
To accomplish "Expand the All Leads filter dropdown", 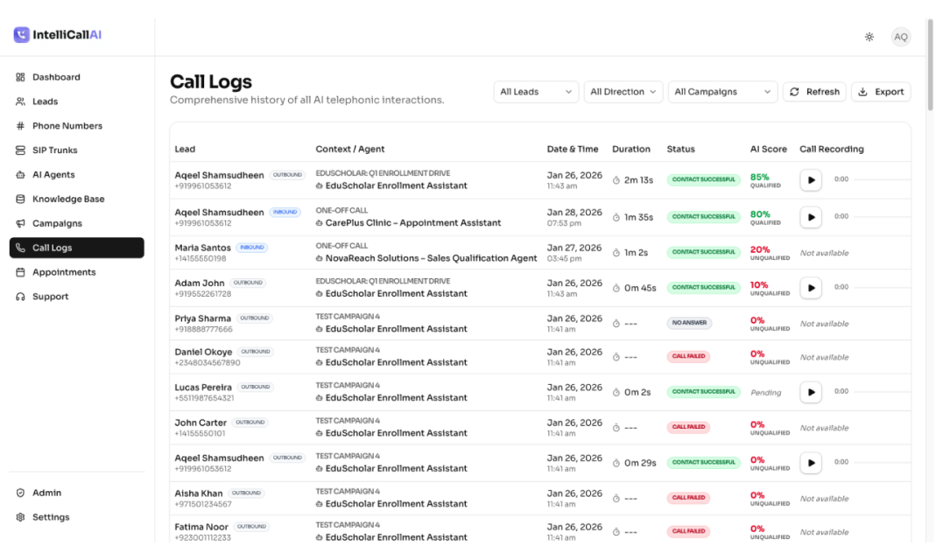I will [x=536, y=92].
